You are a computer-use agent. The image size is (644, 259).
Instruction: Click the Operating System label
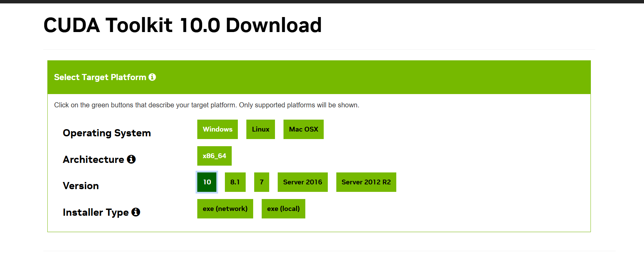click(107, 133)
